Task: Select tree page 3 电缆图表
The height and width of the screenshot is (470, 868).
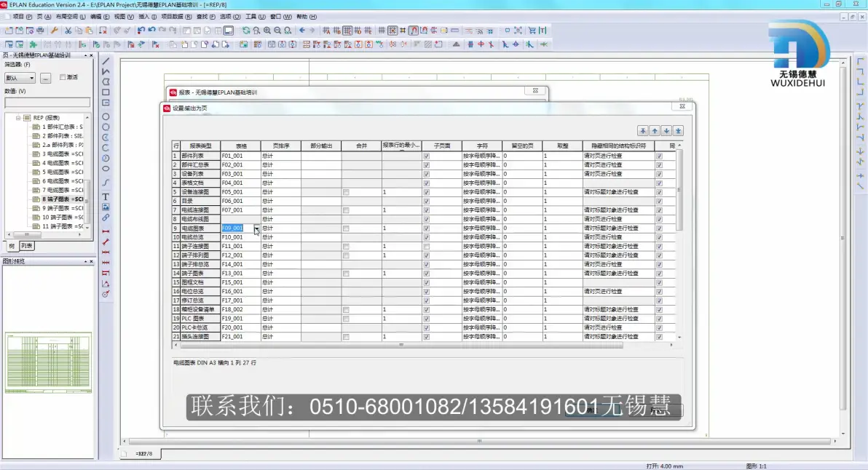Action: (x=63, y=154)
